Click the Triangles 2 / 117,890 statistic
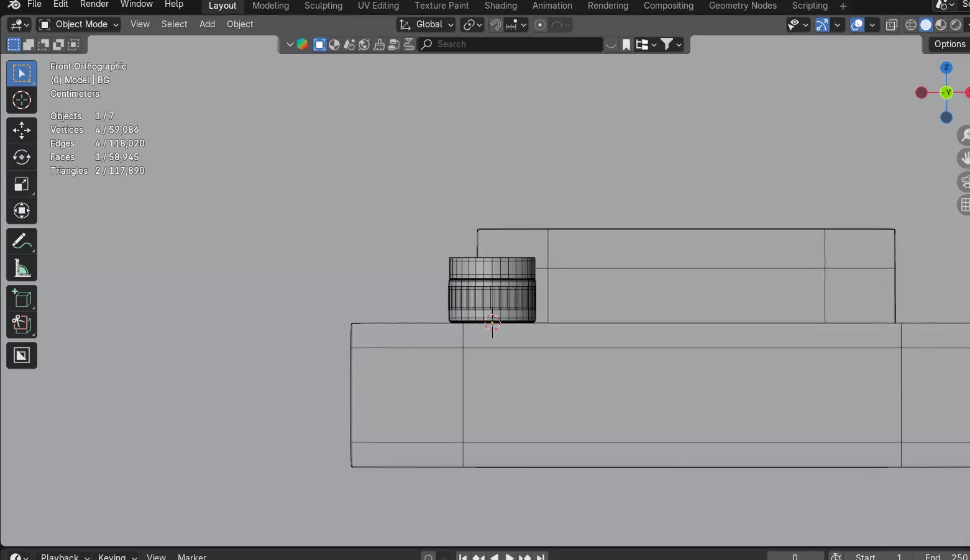The height and width of the screenshot is (560, 970). [x=98, y=171]
